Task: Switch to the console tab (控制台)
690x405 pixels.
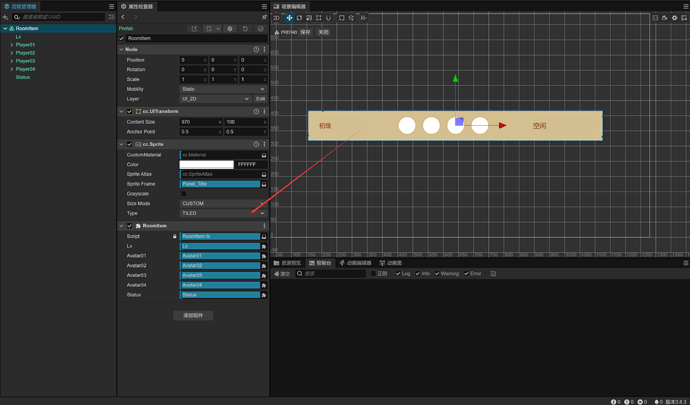Action: [x=320, y=263]
